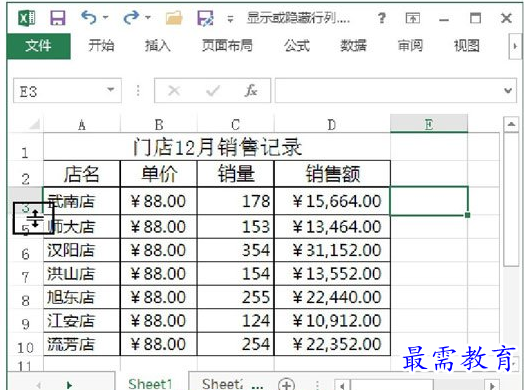The width and height of the screenshot is (524, 390).
Task: Click the vertical scrollbar thumb
Action: click(511, 200)
